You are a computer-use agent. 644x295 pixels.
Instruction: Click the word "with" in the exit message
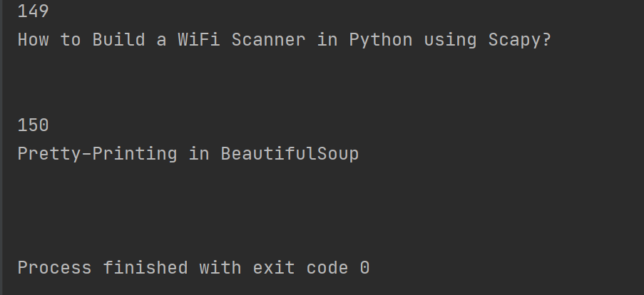pos(220,268)
